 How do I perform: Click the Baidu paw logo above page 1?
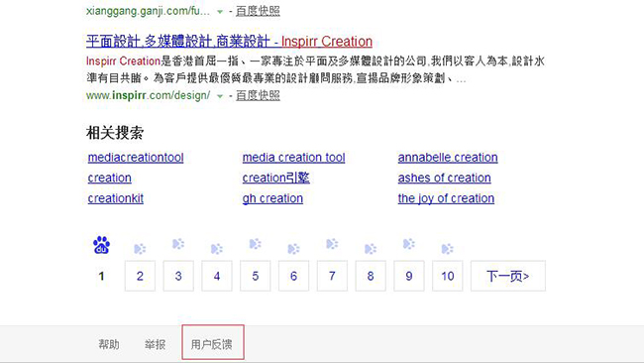coord(101,245)
